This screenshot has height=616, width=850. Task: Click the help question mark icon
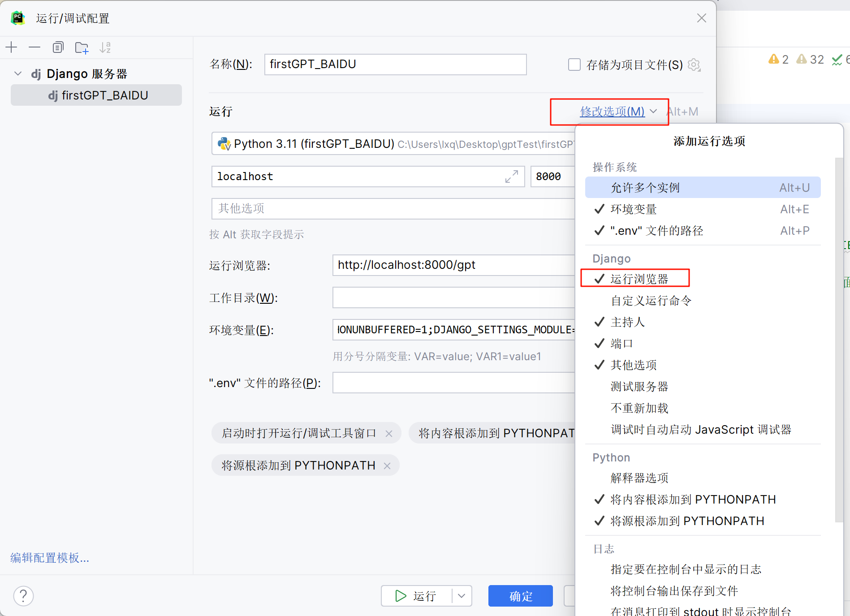click(23, 596)
